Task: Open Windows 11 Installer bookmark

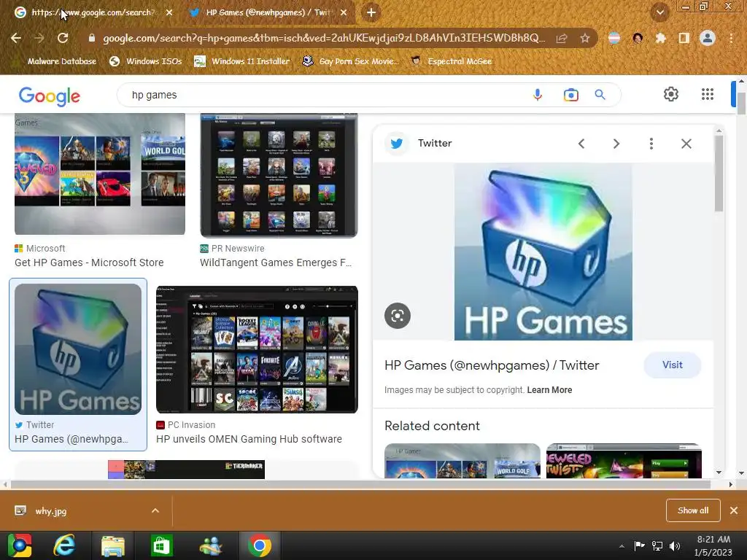Action: pyautogui.click(x=242, y=61)
